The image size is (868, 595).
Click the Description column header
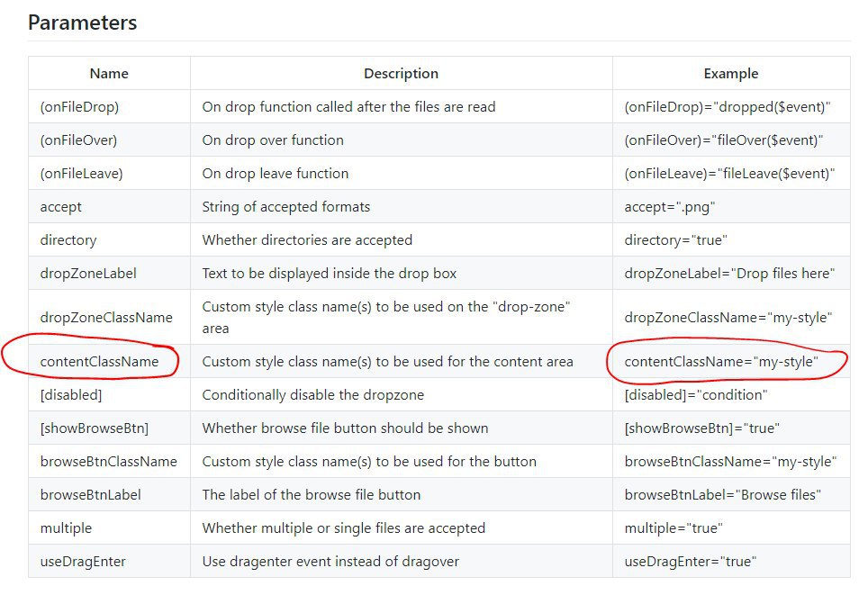pos(401,73)
